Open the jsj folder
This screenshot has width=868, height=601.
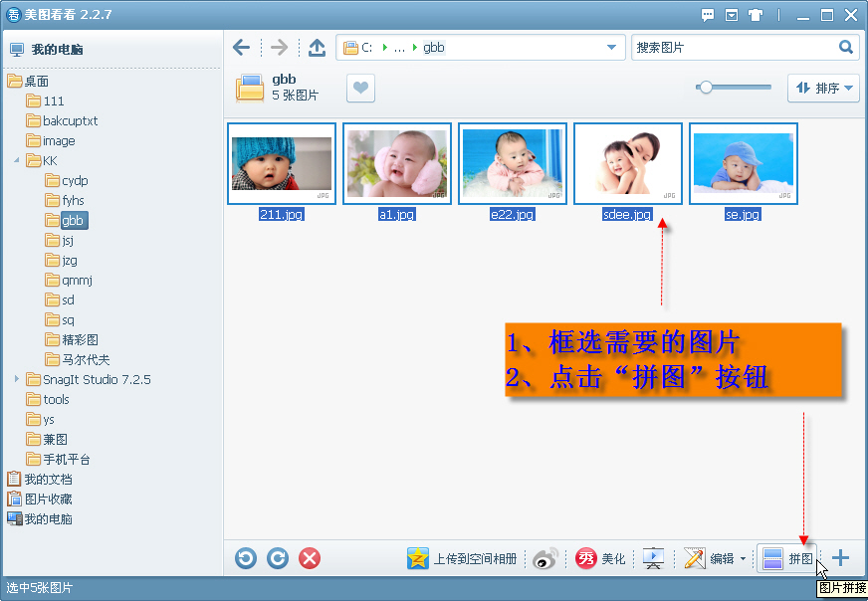[x=60, y=241]
